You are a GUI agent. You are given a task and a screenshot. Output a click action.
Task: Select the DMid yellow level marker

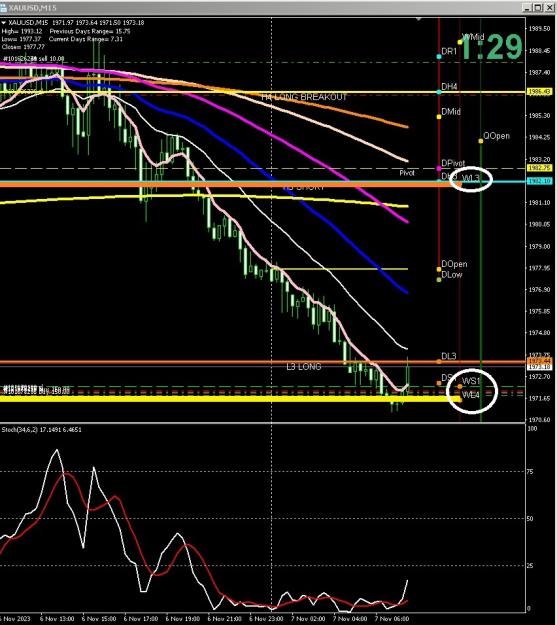[439, 117]
